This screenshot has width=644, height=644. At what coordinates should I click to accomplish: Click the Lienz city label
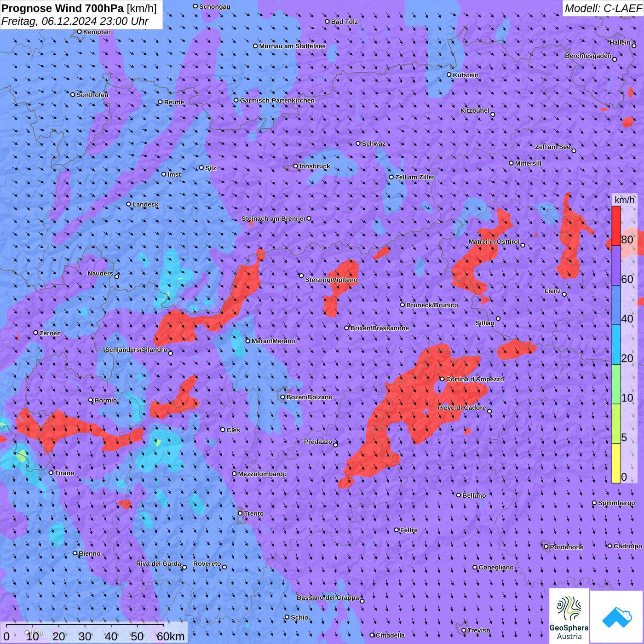(552, 291)
